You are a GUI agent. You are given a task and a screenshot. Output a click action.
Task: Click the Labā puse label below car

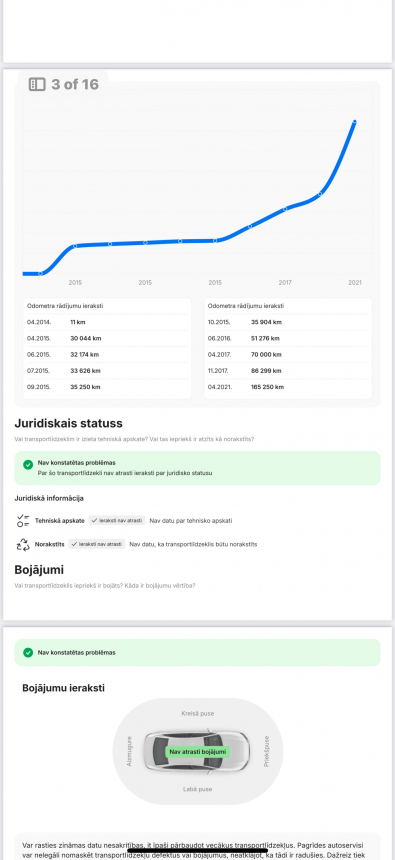click(198, 789)
